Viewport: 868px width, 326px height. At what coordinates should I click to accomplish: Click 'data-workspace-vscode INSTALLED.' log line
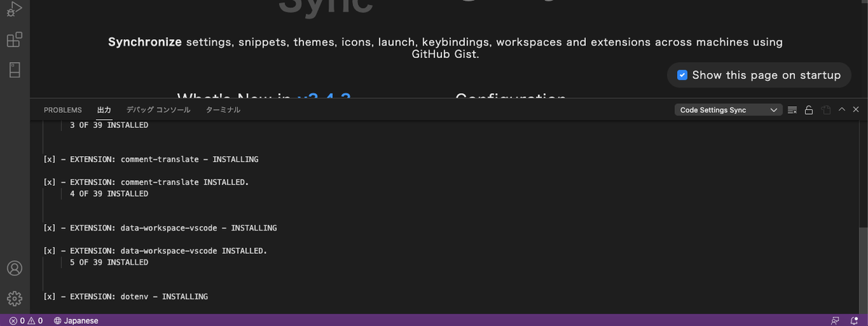pos(156,251)
